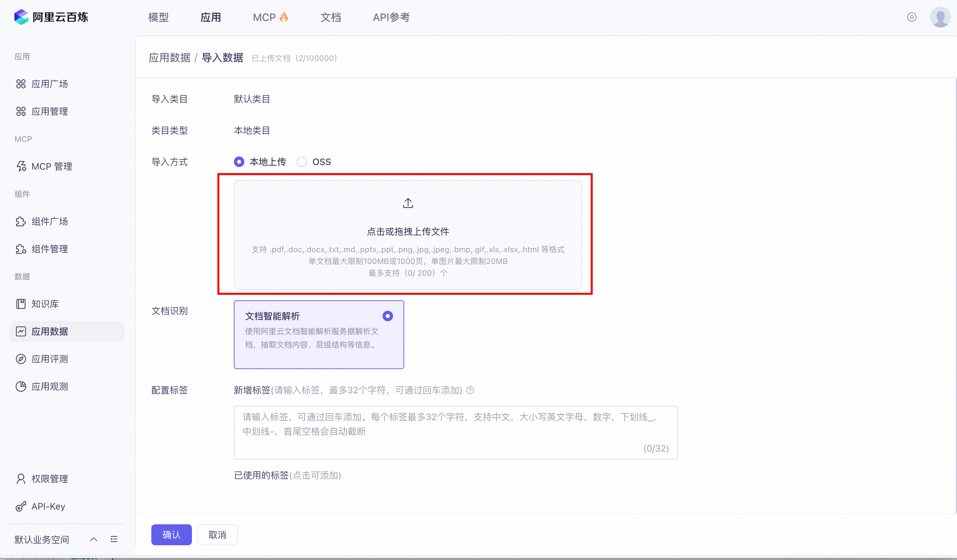Open 知识库 from the sidebar
The image size is (957, 560).
(45, 304)
